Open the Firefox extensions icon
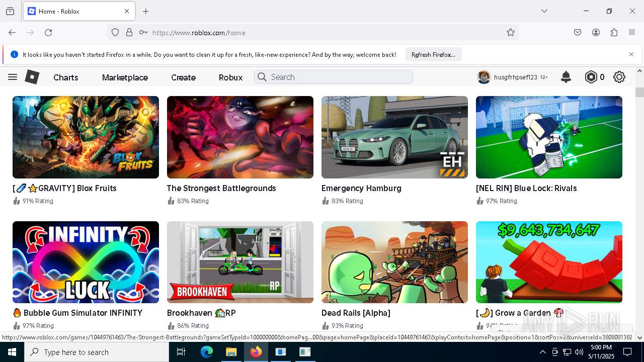644x362 pixels. (x=614, y=32)
